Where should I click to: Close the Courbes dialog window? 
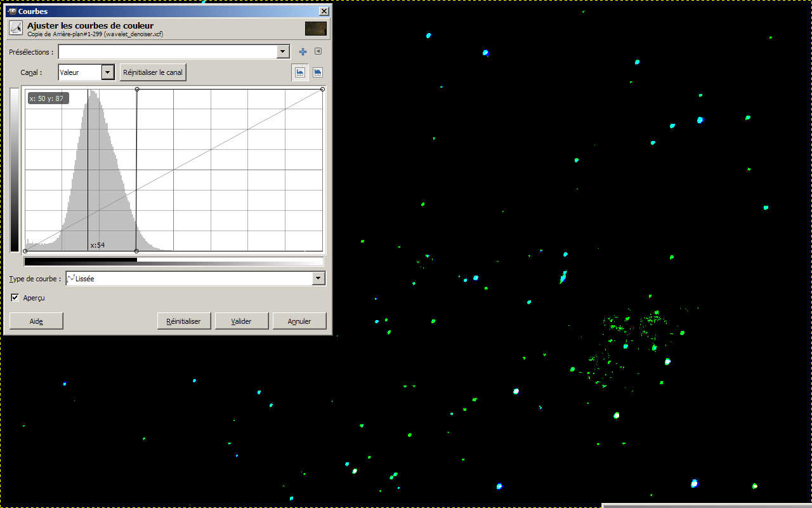click(x=324, y=11)
